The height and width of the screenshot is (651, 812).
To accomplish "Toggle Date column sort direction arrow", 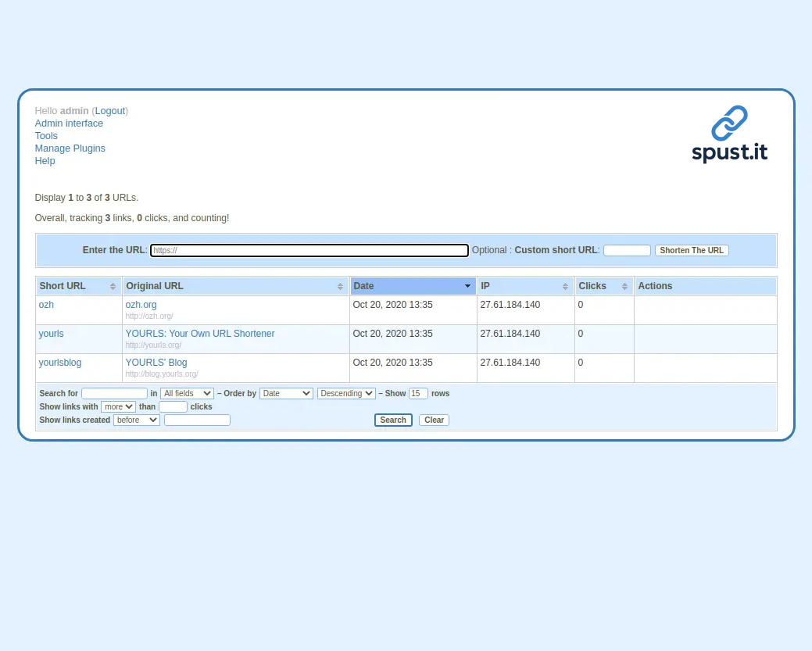I will tap(467, 286).
